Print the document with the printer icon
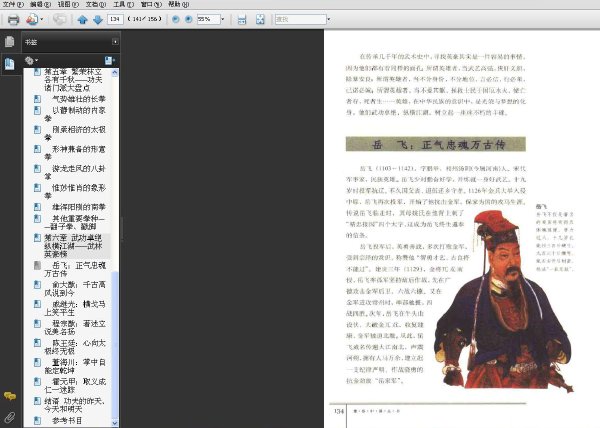Viewport: 600px width, 428px height. (13, 19)
